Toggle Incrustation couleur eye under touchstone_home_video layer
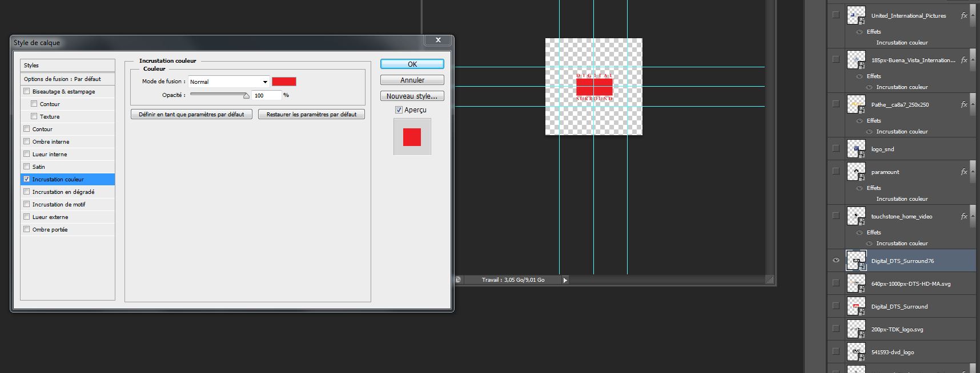Image resolution: width=980 pixels, height=373 pixels. coord(869,244)
